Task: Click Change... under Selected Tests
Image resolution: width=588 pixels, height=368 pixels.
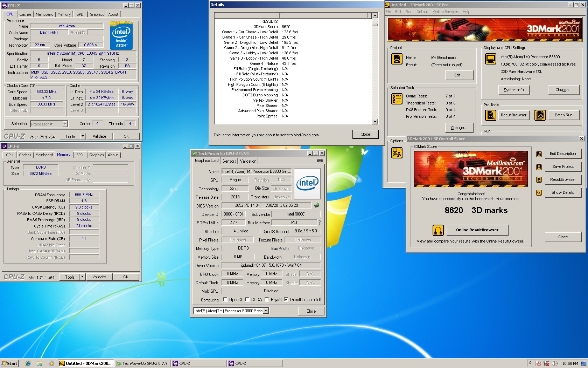Action: point(459,128)
